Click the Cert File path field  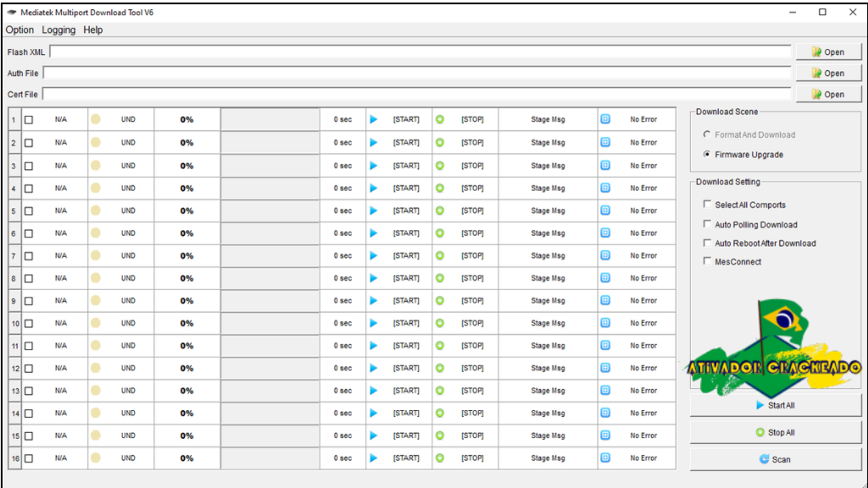[x=417, y=94]
